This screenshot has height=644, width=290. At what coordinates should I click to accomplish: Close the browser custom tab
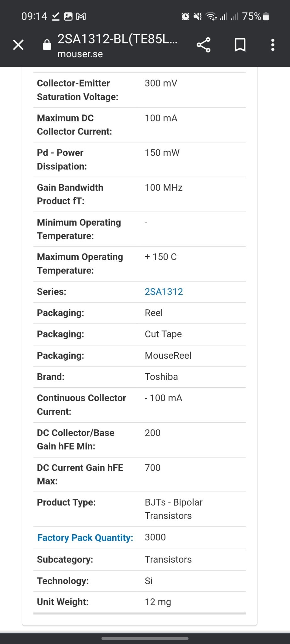click(x=18, y=45)
